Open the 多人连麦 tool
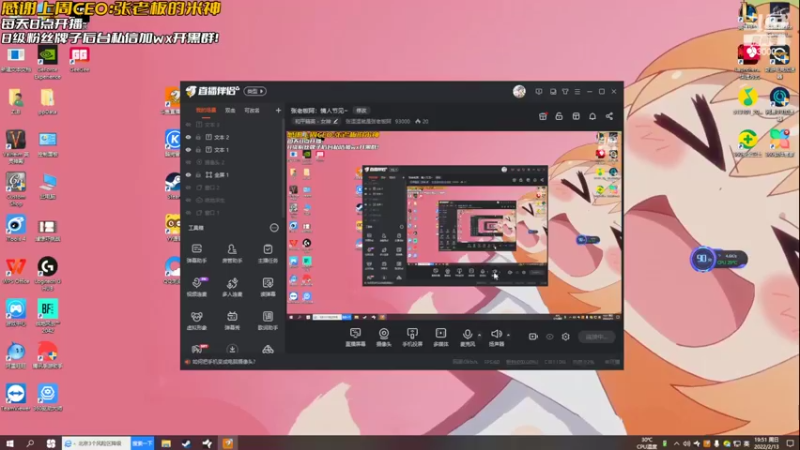Image resolution: width=800 pixels, height=450 pixels. click(232, 286)
